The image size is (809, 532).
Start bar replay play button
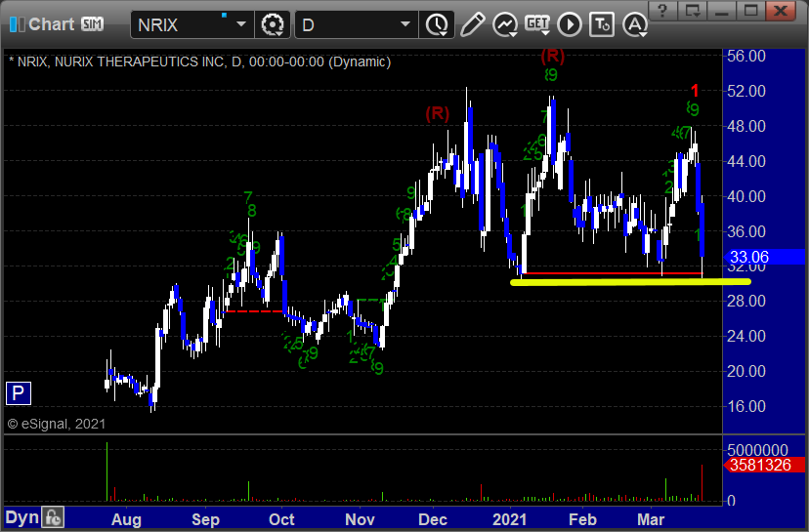[570, 24]
